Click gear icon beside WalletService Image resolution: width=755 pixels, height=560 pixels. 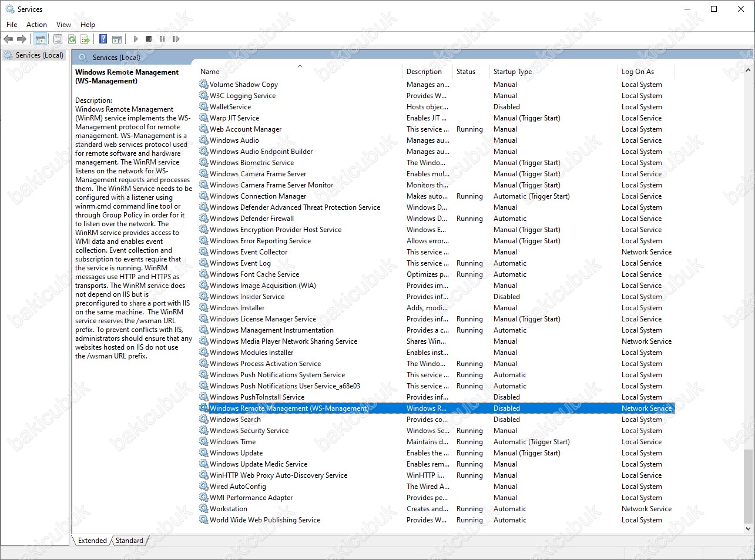coord(204,106)
